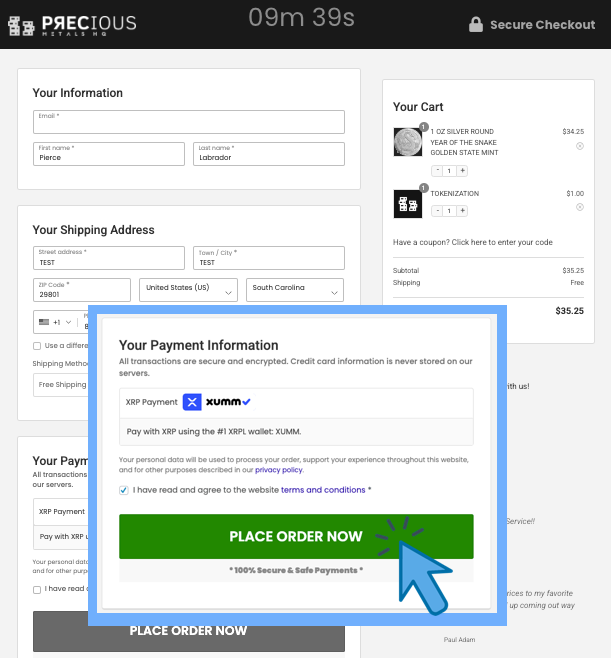Open the terms and conditions link

click(323, 490)
